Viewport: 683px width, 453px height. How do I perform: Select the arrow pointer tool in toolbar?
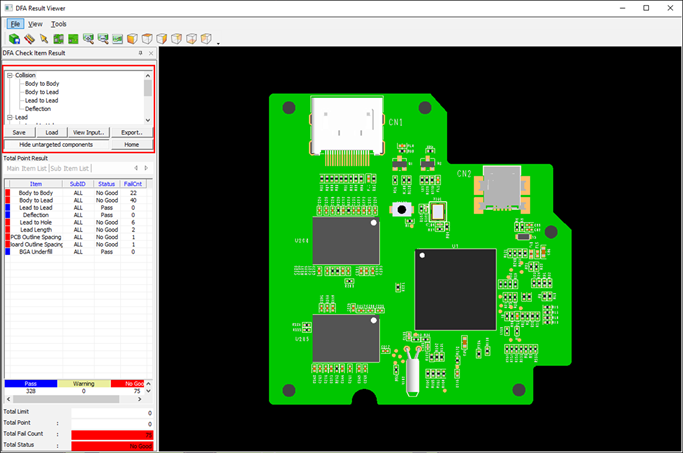point(44,39)
